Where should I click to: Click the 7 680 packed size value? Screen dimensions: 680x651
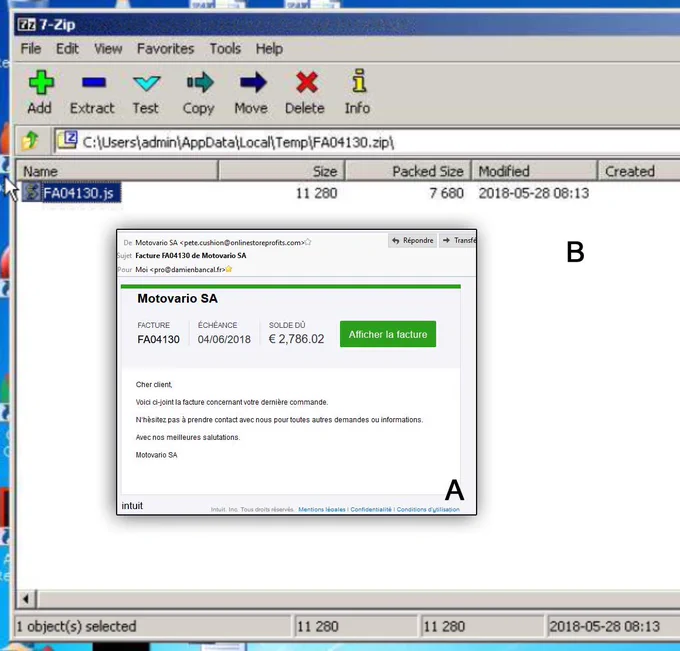[x=446, y=193]
